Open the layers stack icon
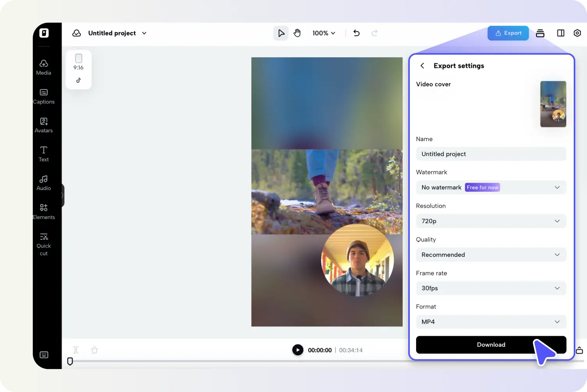 pyautogui.click(x=540, y=33)
